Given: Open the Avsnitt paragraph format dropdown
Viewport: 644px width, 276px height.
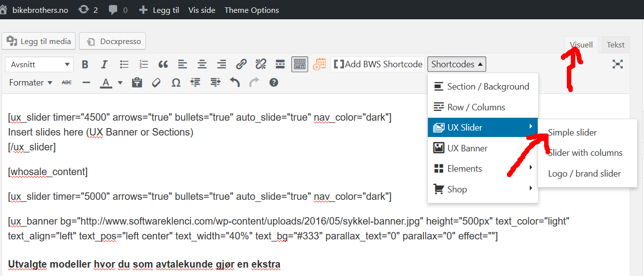Looking at the screenshot, I should click(x=40, y=64).
